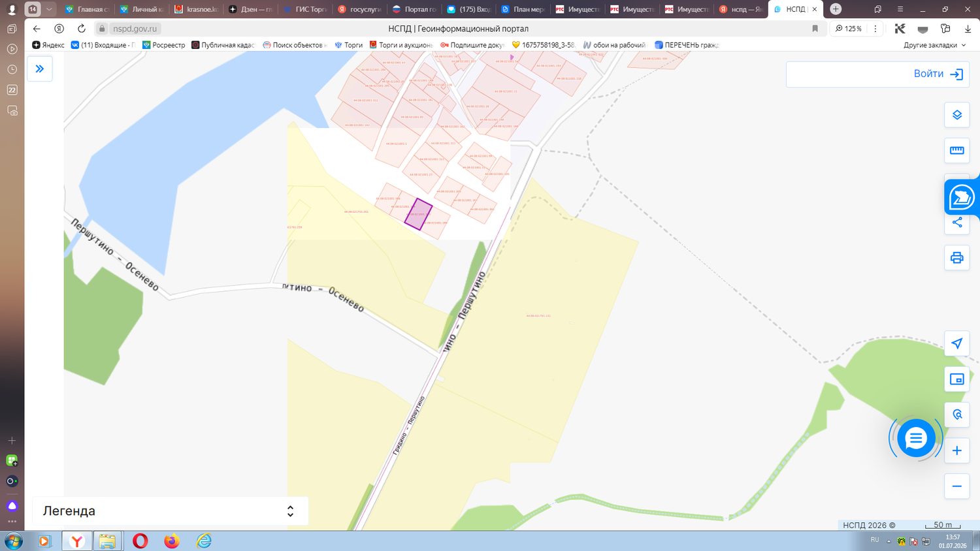Image resolution: width=980 pixels, height=551 pixels.
Task: Open the support chat bubble
Action: coord(916,439)
